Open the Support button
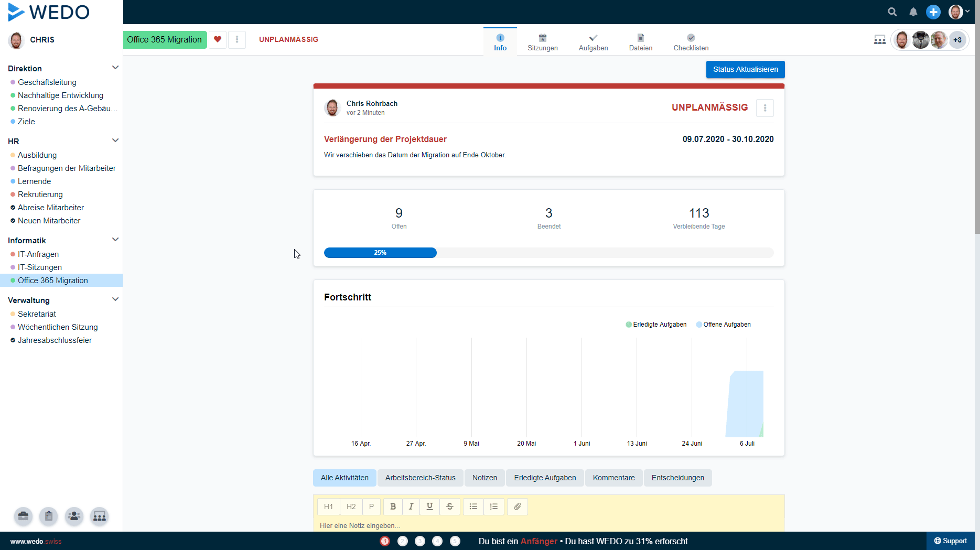 [950, 541]
